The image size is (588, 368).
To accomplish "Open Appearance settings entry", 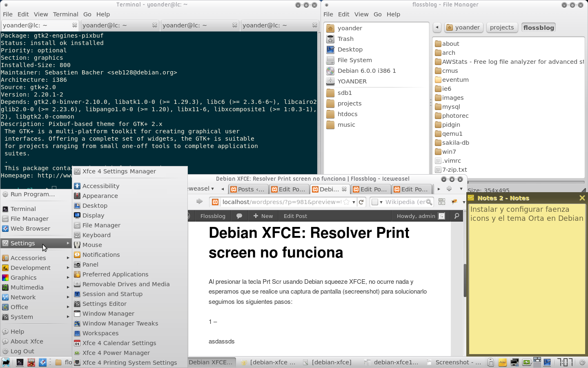I will (x=130, y=196).
